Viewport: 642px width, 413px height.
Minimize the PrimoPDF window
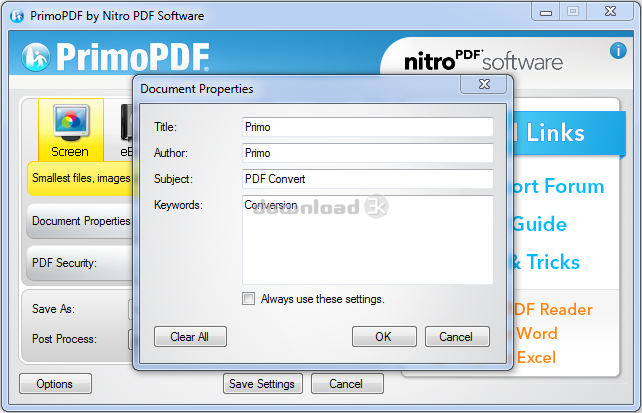(x=546, y=12)
